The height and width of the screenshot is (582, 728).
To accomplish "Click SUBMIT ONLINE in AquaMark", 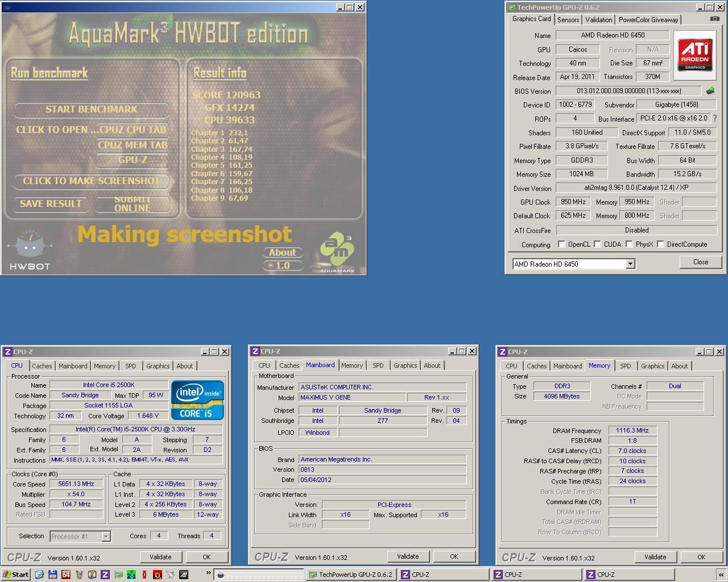I will [133, 203].
